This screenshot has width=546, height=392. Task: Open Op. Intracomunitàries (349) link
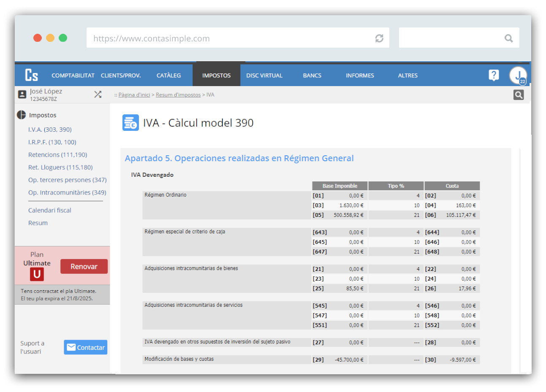(x=67, y=192)
